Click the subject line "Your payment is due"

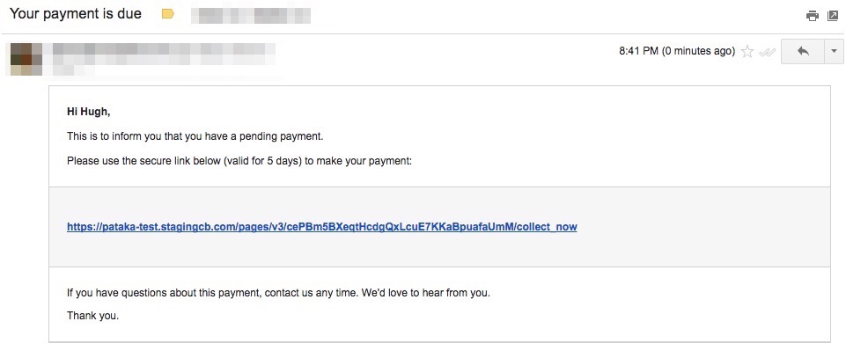(x=76, y=15)
